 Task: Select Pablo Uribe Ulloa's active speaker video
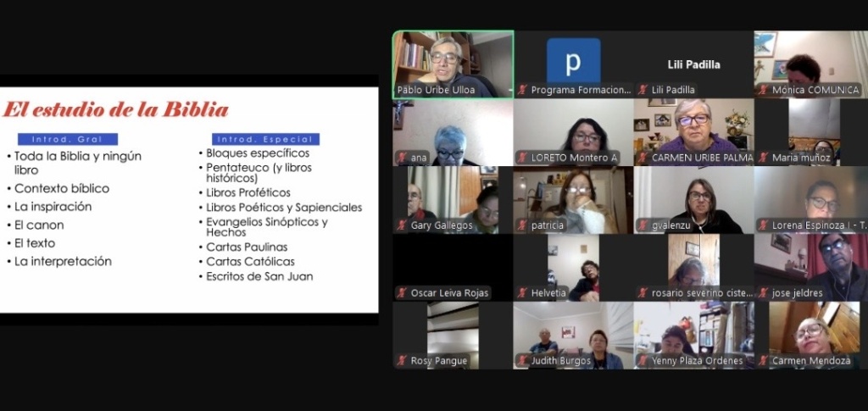point(453,59)
